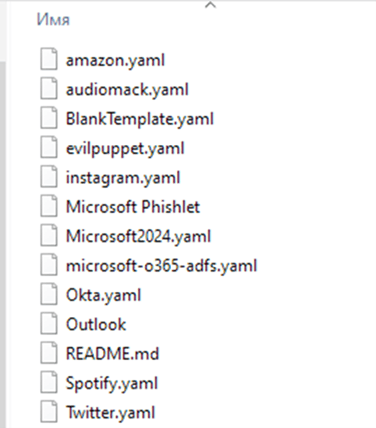376x428 pixels.
Task: Click the README.md file name
Action: 112,354
